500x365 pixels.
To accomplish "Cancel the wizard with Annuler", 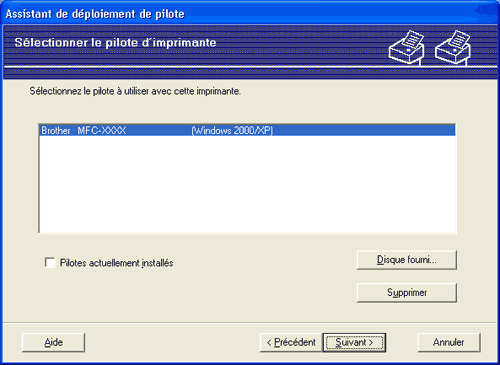I will click(x=449, y=342).
